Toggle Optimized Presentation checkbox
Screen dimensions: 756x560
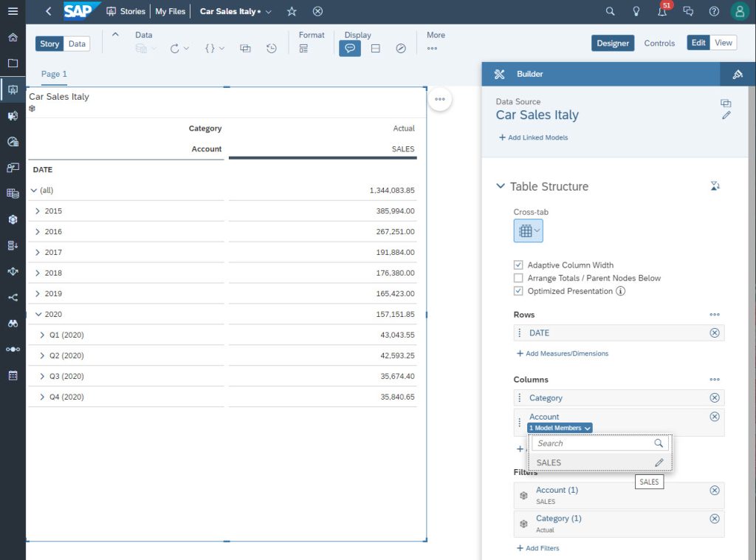coord(518,291)
